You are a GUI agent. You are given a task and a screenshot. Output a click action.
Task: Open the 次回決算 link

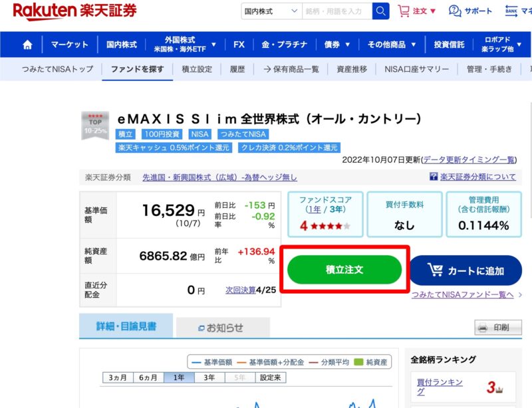(241, 290)
